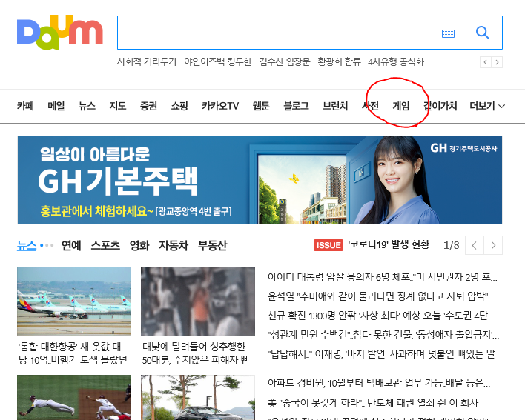Open 웹툰 service
525x420 pixels.
pos(261,106)
